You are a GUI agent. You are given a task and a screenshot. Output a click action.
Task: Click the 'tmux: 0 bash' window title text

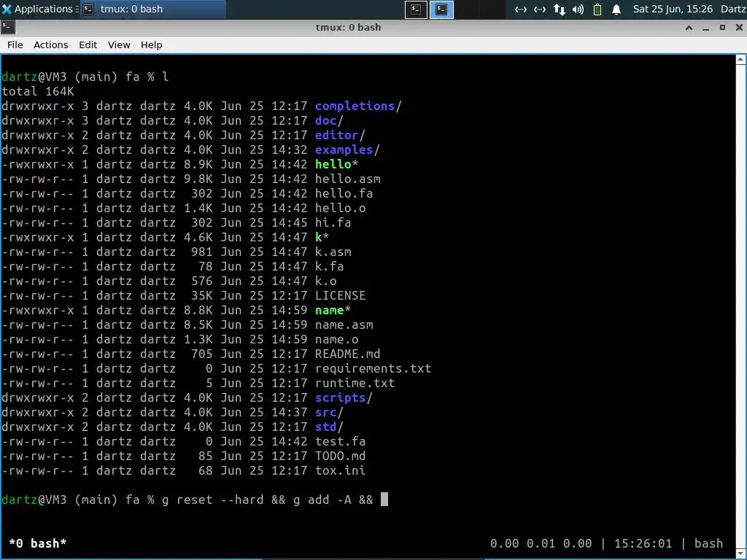348,28
